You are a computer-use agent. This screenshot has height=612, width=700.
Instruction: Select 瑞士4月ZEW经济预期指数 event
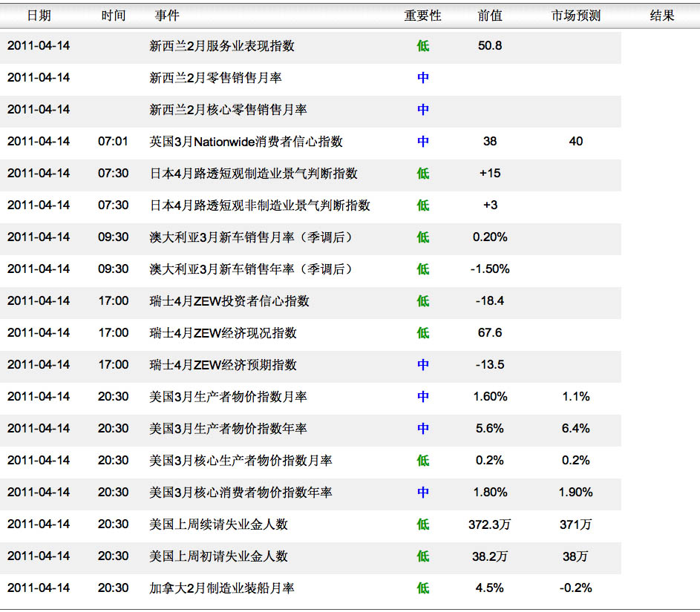click(223, 364)
